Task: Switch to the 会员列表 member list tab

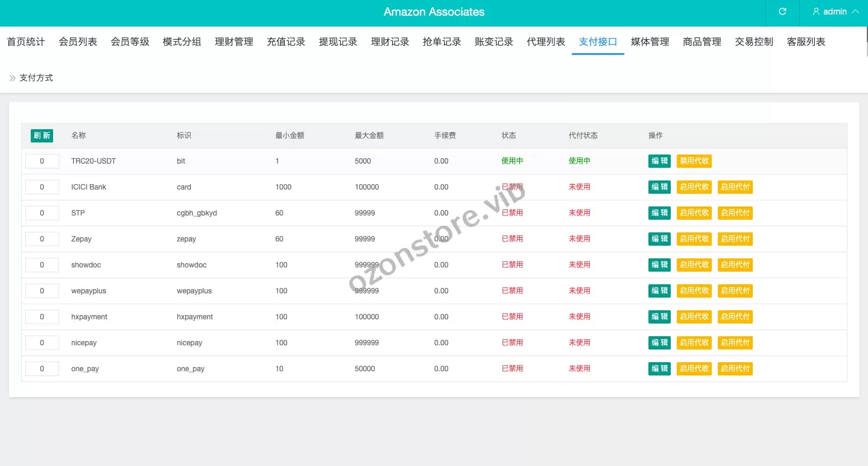Action: [78, 42]
